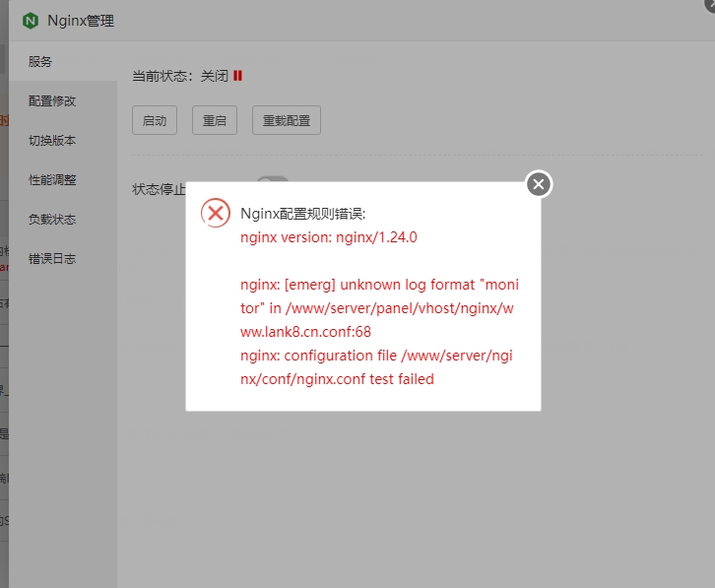Click the 重载配置 button
Image resolution: width=715 pixels, height=588 pixels.
[287, 120]
